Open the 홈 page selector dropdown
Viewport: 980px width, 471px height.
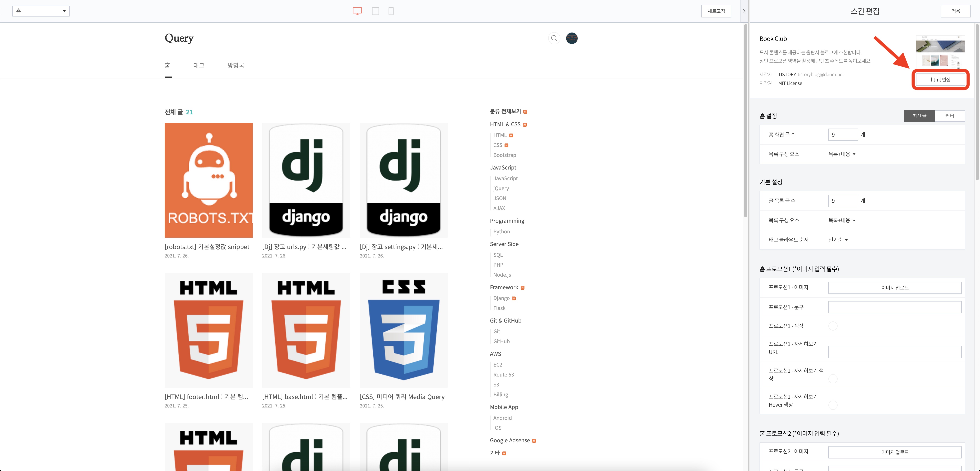(x=41, y=11)
